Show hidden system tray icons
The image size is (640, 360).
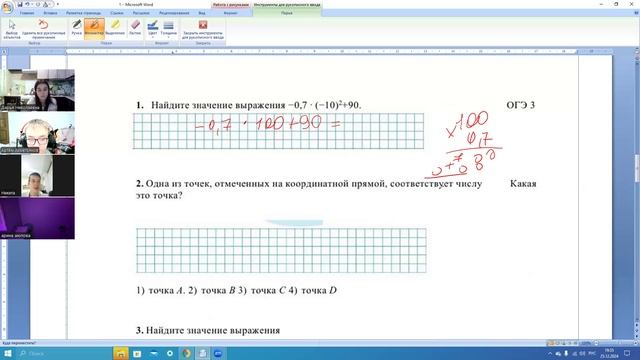tap(550, 353)
